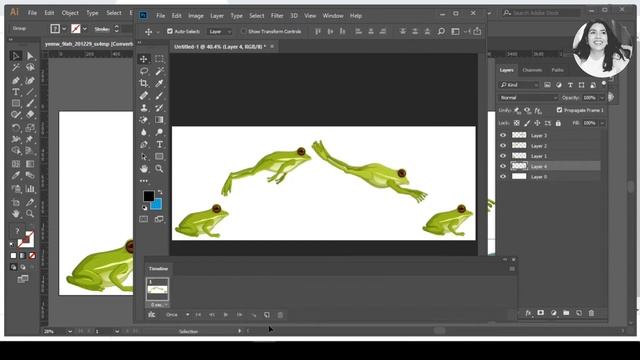Open Illustrator zoom level dropdown

tap(70, 331)
